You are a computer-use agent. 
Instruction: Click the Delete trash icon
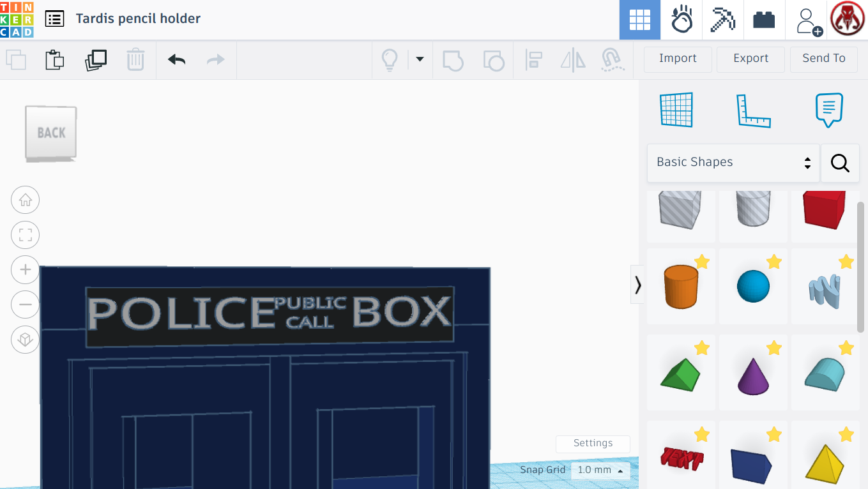135,60
